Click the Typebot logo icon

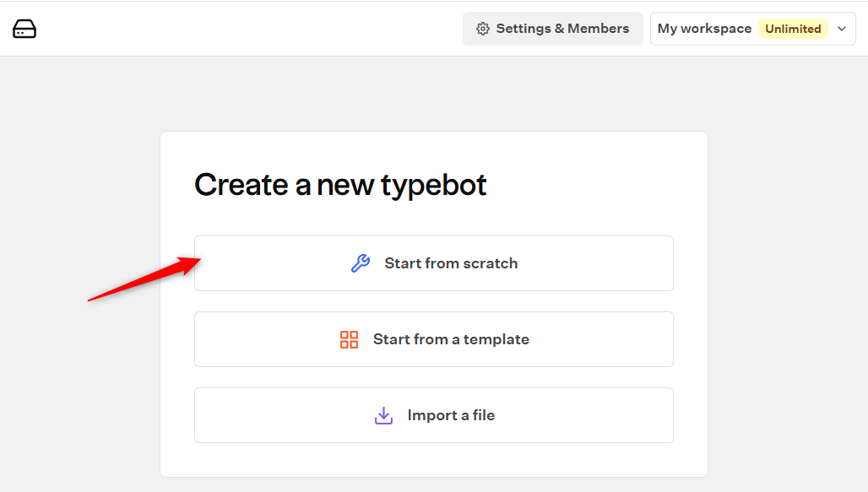(x=24, y=29)
